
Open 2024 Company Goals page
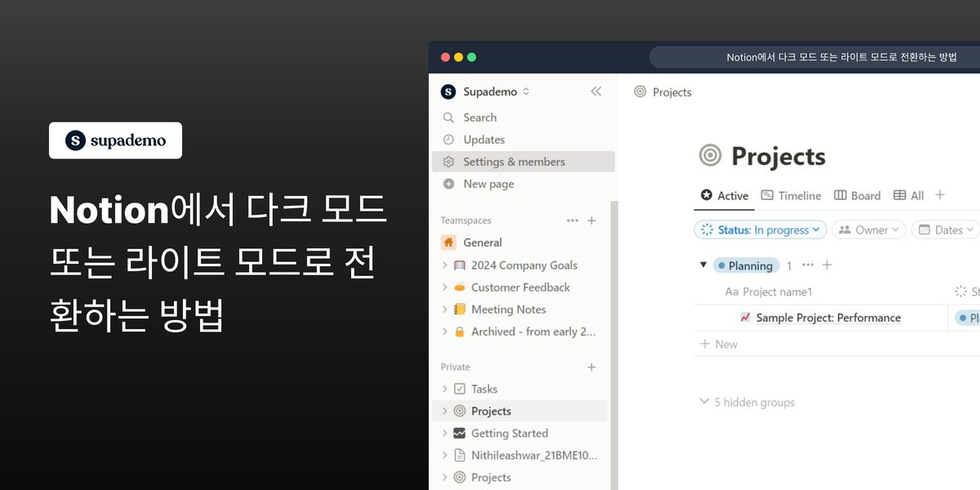pyautogui.click(x=524, y=265)
